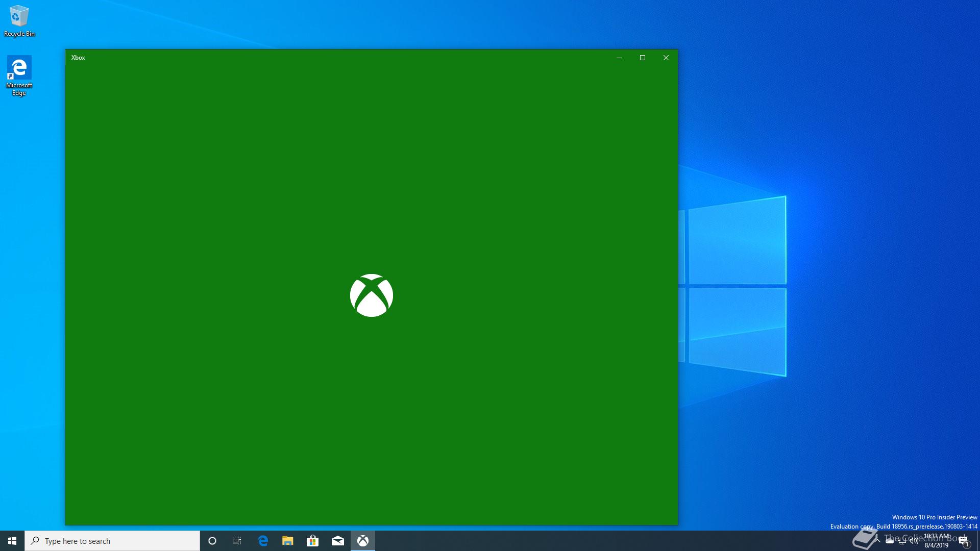The height and width of the screenshot is (551, 980).
Task: Open Microsoft Store from the taskbar
Action: [x=312, y=541]
